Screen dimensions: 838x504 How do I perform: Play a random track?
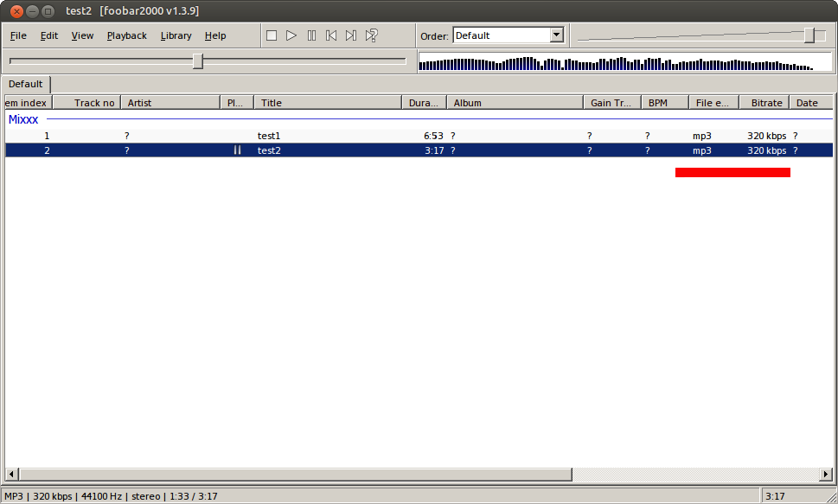371,35
